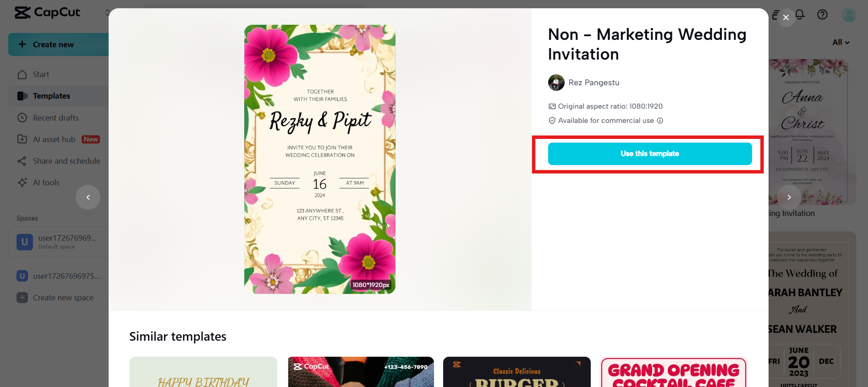
Task: Click the user profile avatar
Action: [x=849, y=15]
